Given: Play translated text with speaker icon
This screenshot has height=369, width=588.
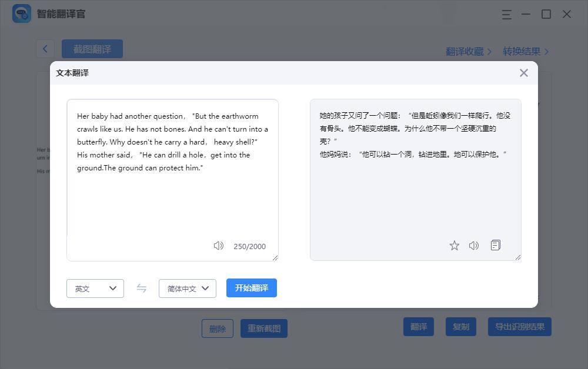Looking at the screenshot, I should click(474, 246).
